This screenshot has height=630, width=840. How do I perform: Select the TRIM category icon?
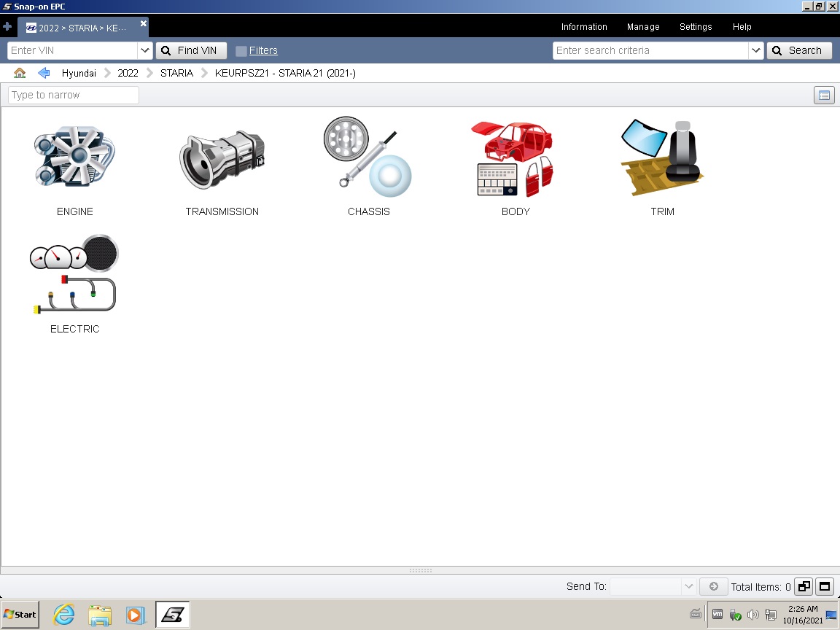pos(662,160)
